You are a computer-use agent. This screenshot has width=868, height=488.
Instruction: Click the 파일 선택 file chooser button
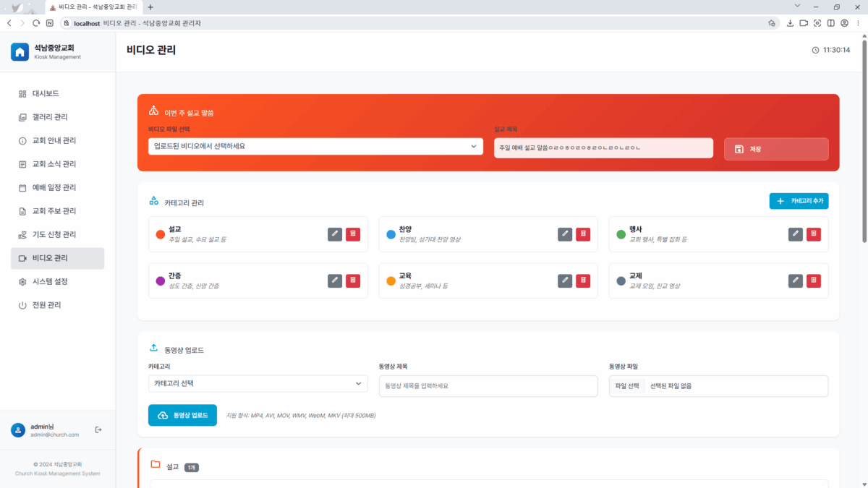[x=626, y=386]
